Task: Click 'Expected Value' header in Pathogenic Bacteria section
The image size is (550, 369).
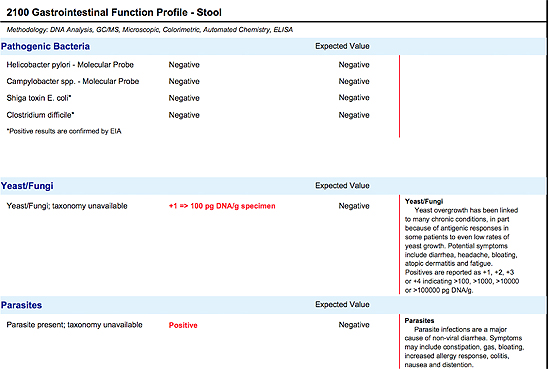Action: click(342, 46)
